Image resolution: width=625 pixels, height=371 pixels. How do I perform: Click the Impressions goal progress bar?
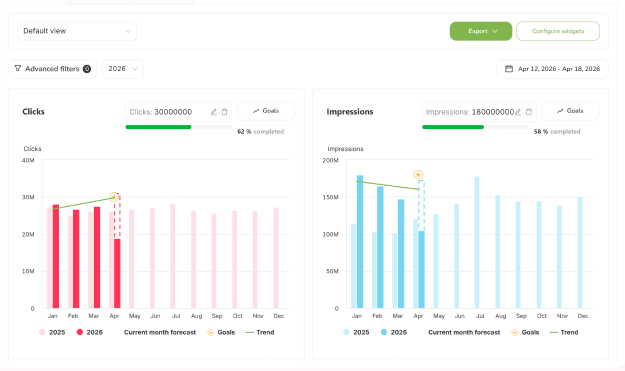(x=475, y=127)
